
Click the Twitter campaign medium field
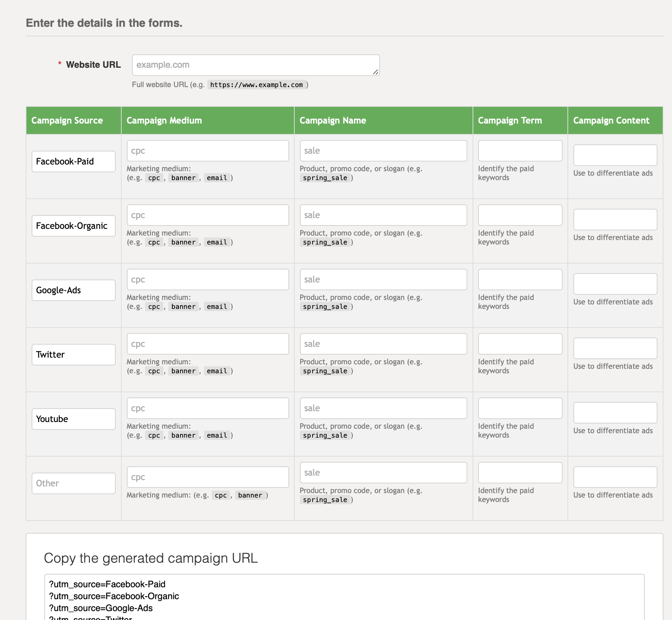[x=207, y=344]
